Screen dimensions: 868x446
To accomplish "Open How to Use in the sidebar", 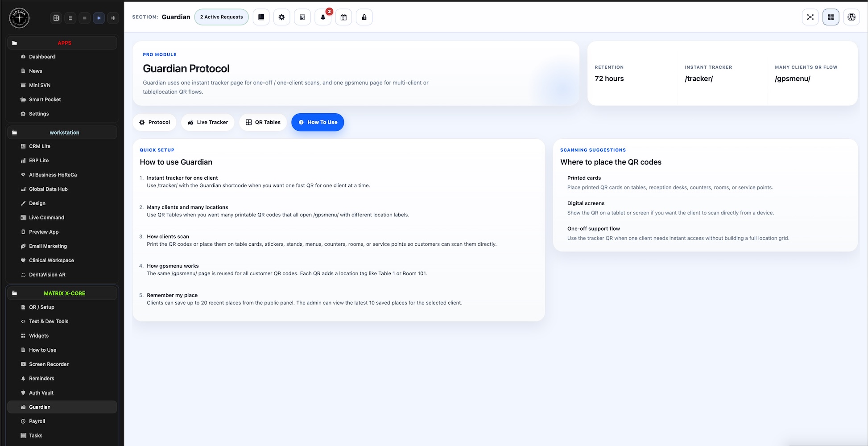I will pos(62,350).
